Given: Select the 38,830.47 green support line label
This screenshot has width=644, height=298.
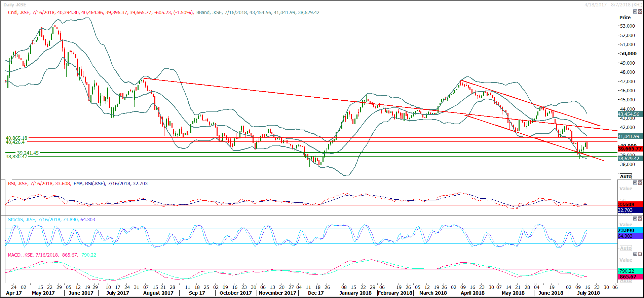Looking at the screenshot, I should point(16,157).
